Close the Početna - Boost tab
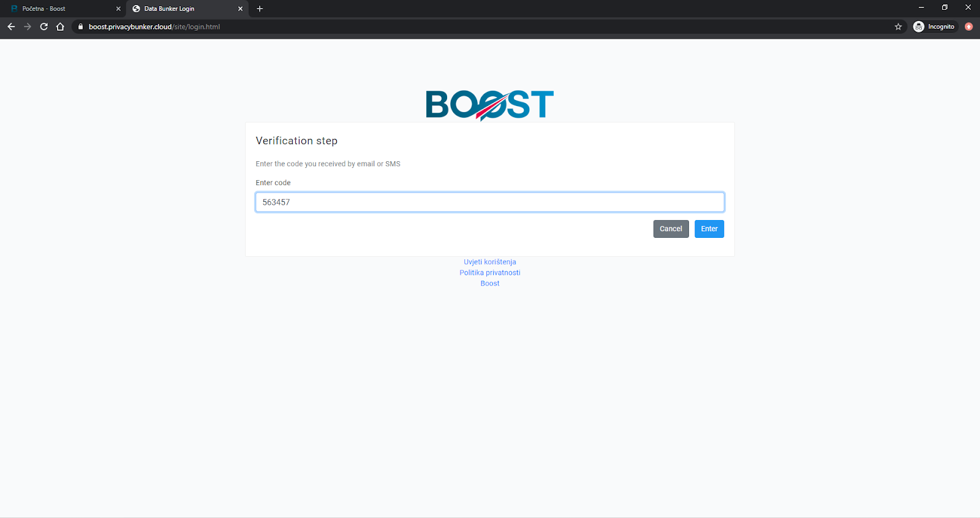Image resolution: width=980 pixels, height=518 pixels. click(118, 9)
